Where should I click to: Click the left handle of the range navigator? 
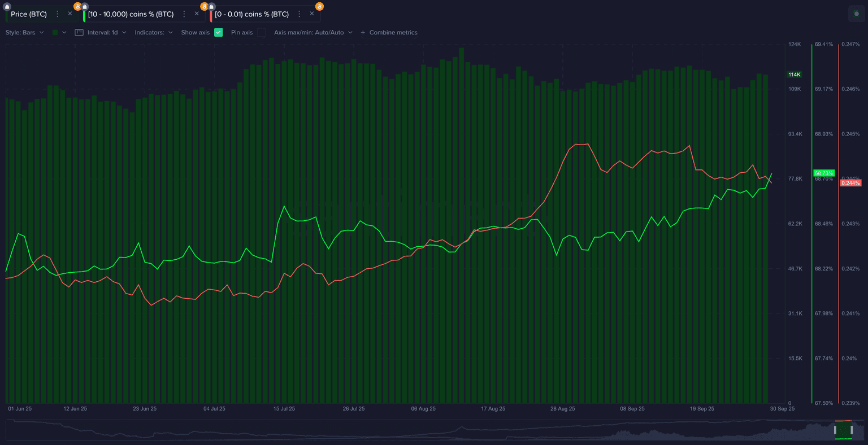click(835, 430)
